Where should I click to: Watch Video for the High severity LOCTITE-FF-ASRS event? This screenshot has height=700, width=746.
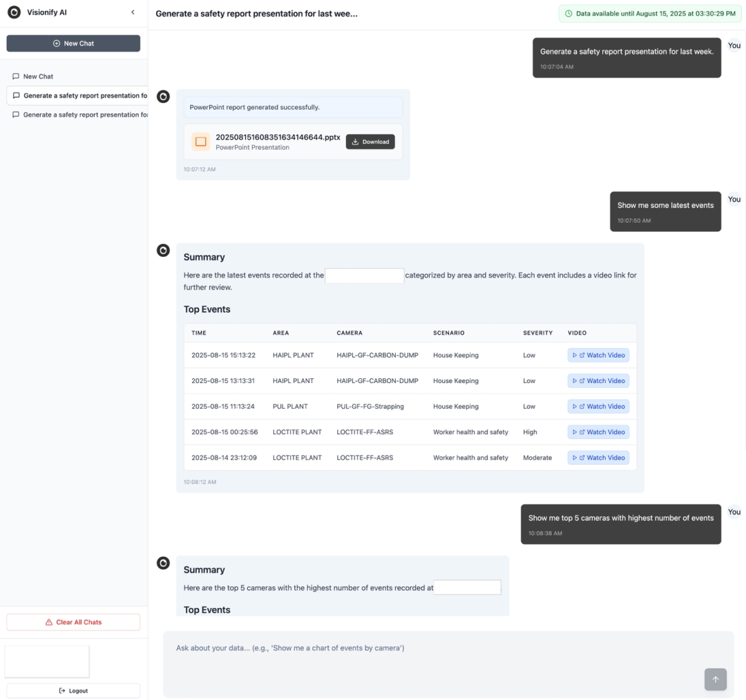pyautogui.click(x=598, y=431)
